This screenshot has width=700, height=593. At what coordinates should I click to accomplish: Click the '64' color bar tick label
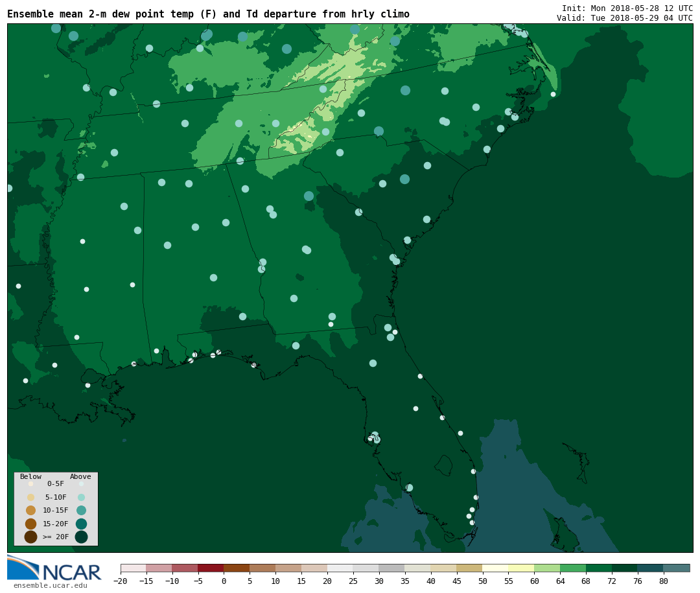pyautogui.click(x=560, y=581)
